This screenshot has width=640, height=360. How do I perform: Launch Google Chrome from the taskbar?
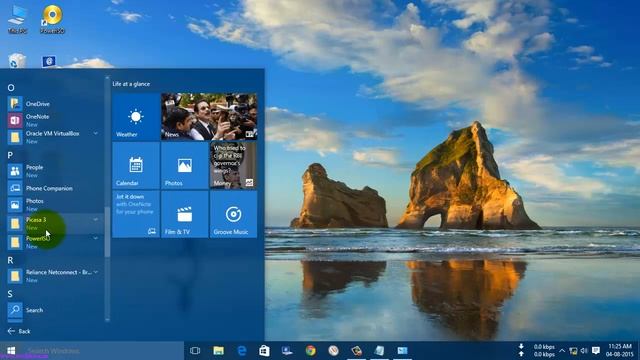click(x=311, y=351)
